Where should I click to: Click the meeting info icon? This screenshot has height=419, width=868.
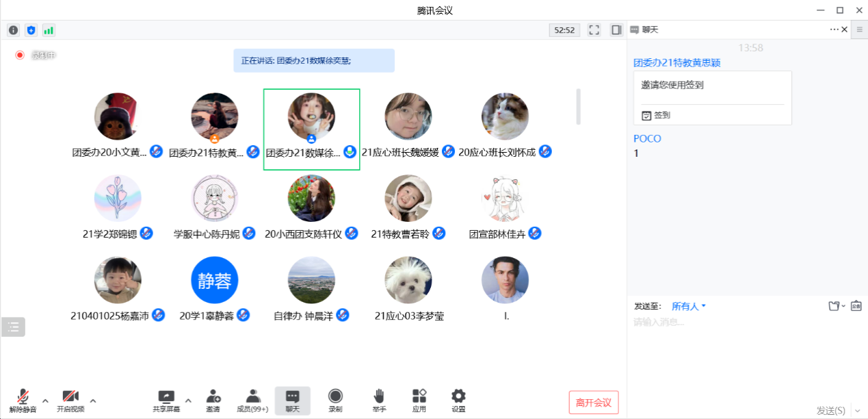(13, 30)
